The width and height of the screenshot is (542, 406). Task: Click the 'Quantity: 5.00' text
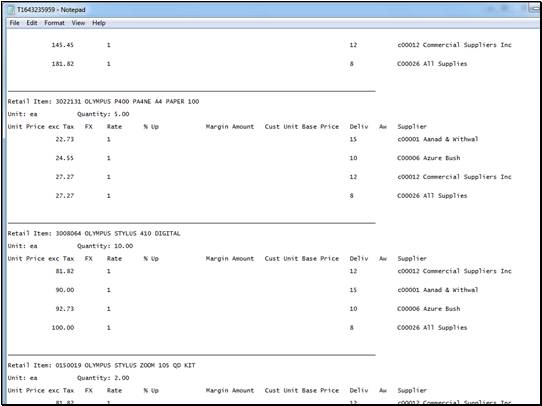click(x=103, y=114)
